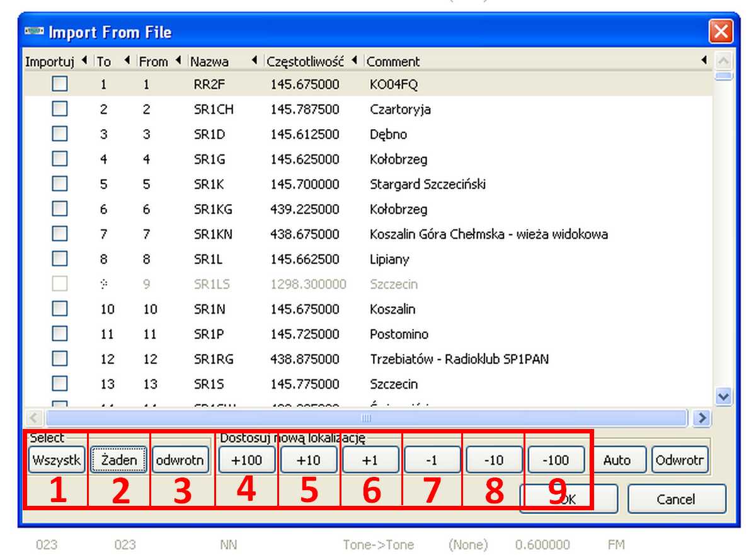Check the import box for RR2F
756x555 pixels.
60,84
